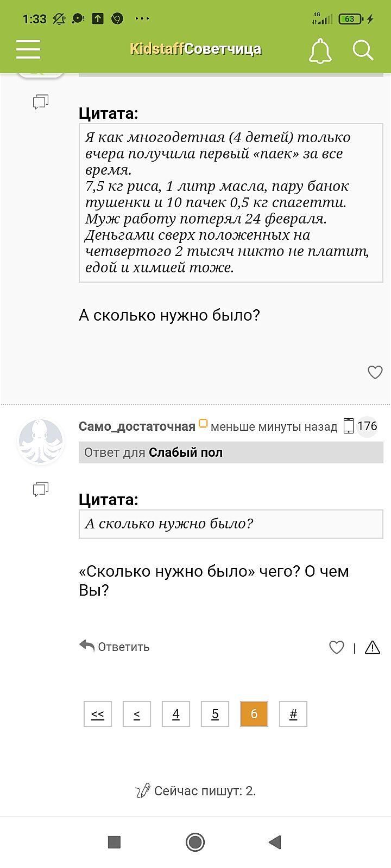
Task: Open the notifications bell
Action: pyautogui.click(x=320, y=51)
